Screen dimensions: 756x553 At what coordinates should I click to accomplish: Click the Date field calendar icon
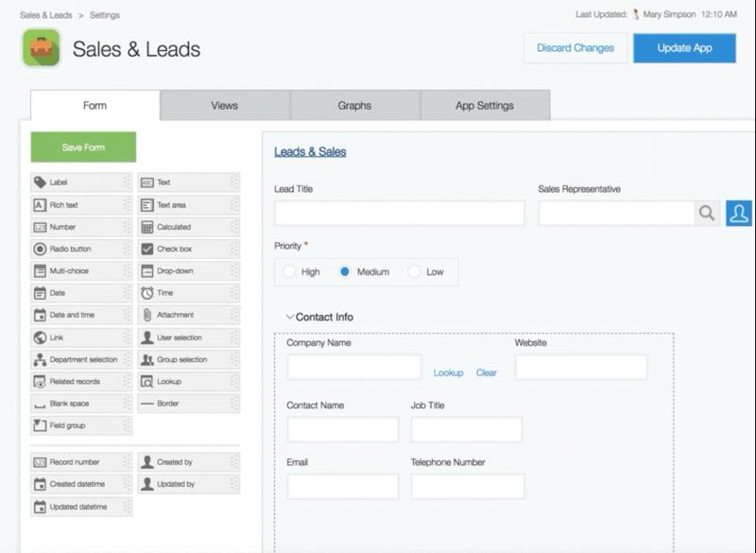(x=40, y=293)
